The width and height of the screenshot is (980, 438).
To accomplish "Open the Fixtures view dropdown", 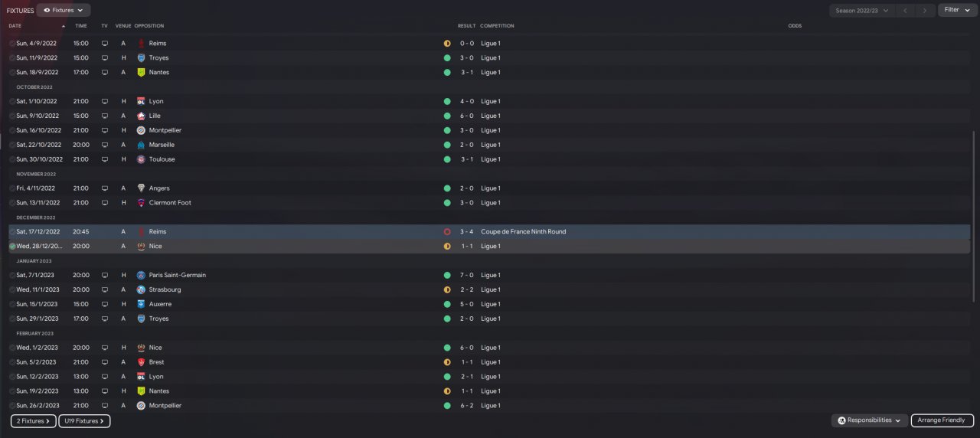I will coord(64,10).
